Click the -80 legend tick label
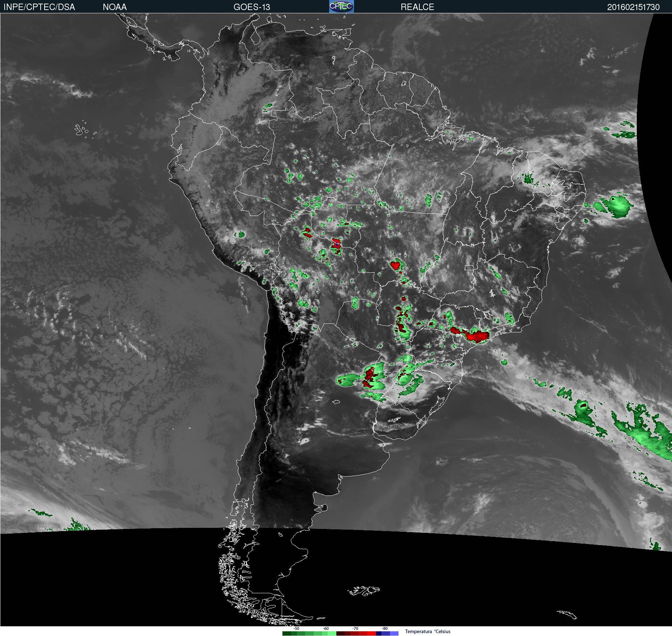Screen dimensions: 672x636 tap(385, 628)
